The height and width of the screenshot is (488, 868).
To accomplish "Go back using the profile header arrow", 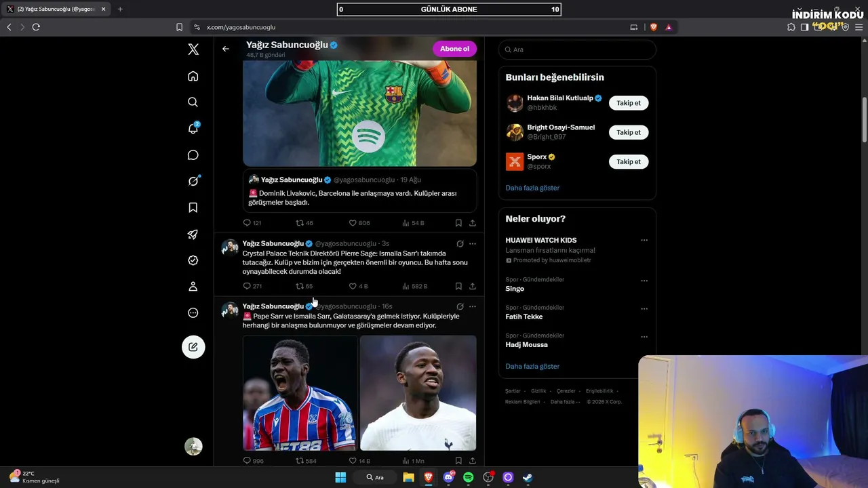I will pos(226,49).
